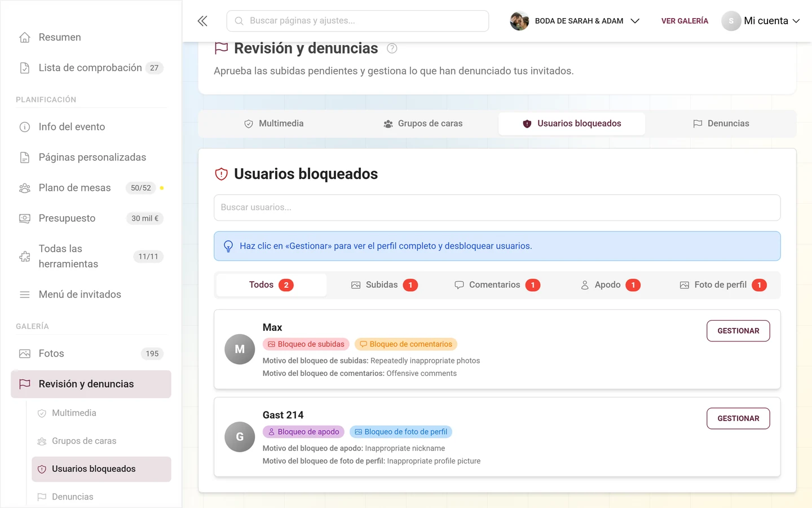Viewport: 812px width, 508px height.
Task: Expand the Mi cuenta account menu
Action: click(x=761, y=21)
